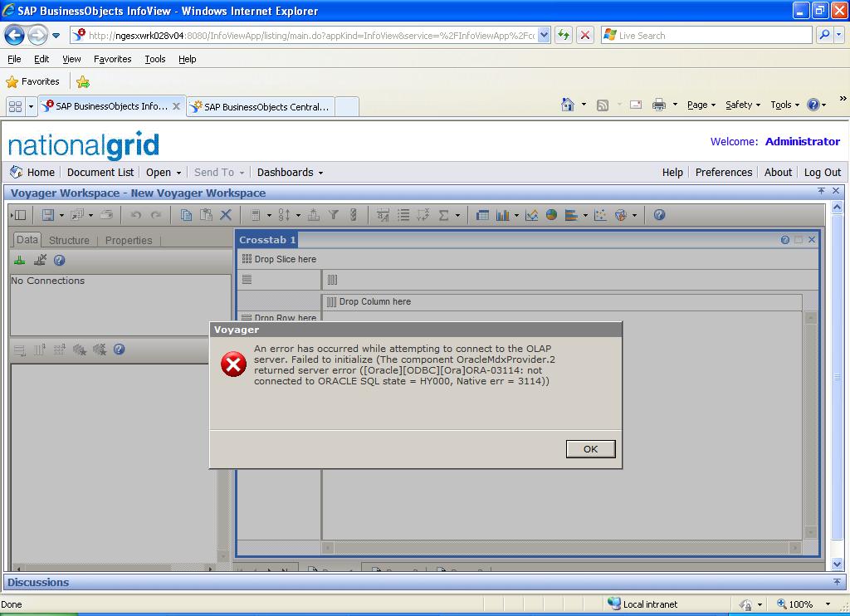Viewport: 850px width, 616px height.
Task: Open the Export icon dropdown arrow
Action: pyautogui.click(x=90, y=216)
